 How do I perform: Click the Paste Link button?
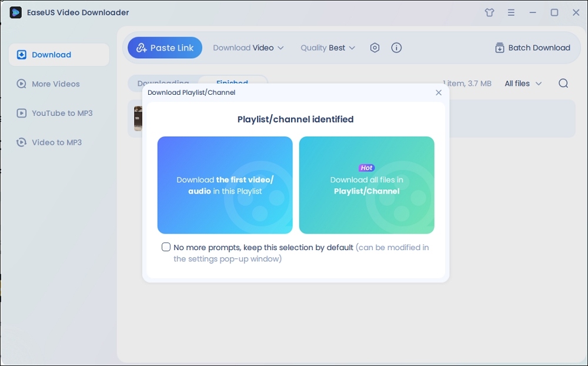click(165, 48)
